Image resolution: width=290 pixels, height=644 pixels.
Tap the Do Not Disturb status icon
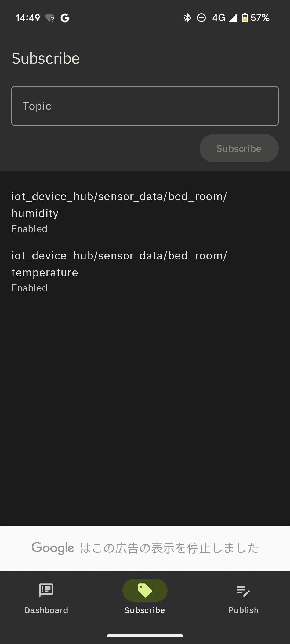pos(201,18)
